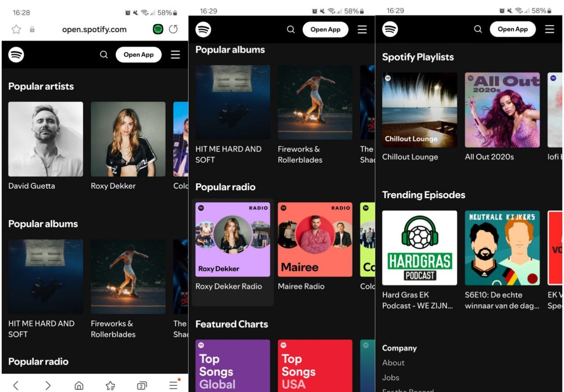Open Popular albums heading in the left screen
Viewport: 564px width, 392px height.
coord(43,224)
